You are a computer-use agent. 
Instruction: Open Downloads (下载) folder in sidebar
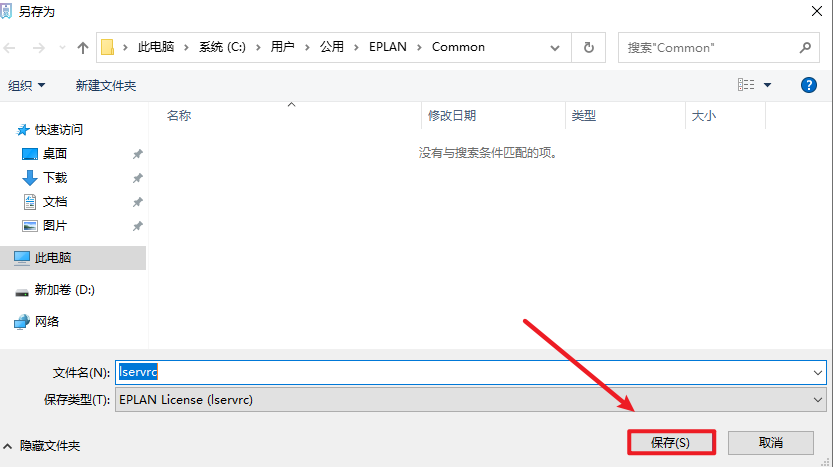pos(54,178)
